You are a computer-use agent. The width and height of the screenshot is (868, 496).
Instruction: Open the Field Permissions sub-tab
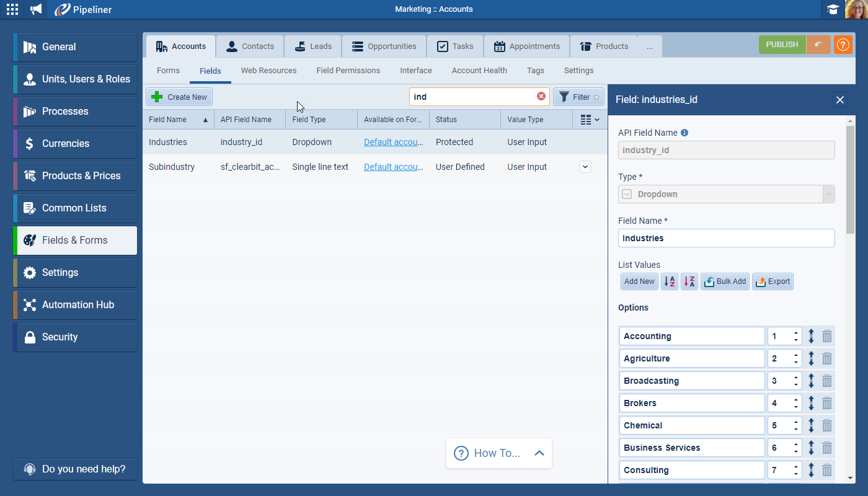348,71
